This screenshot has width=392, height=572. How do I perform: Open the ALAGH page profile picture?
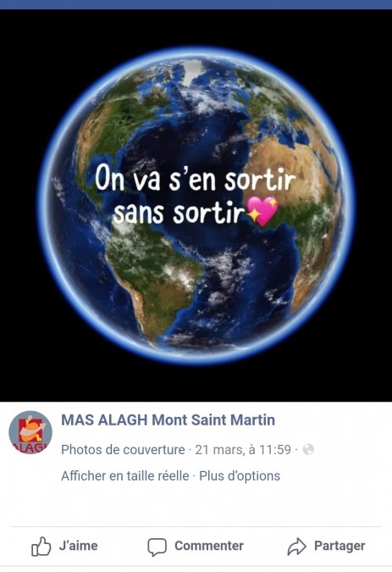coord(30,432)
